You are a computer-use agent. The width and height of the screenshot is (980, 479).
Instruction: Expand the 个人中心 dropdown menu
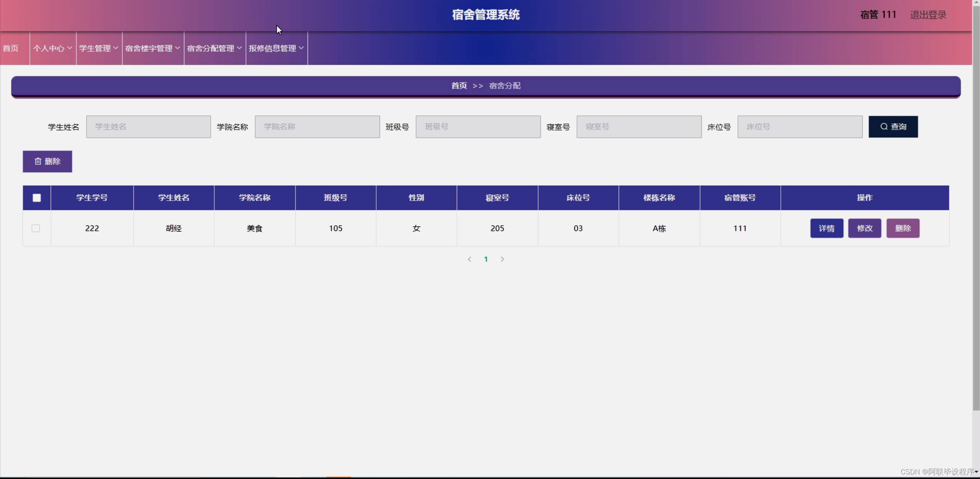point(52,48)
